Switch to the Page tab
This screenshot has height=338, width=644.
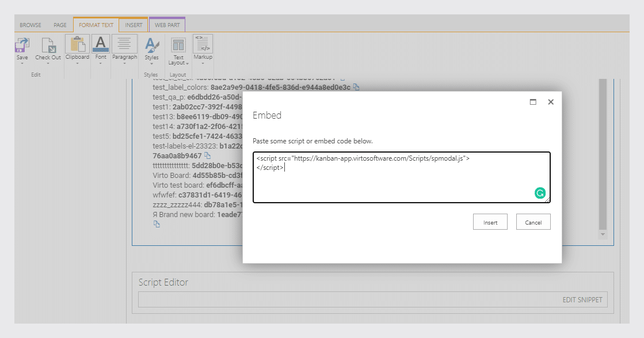click(60, 25)
